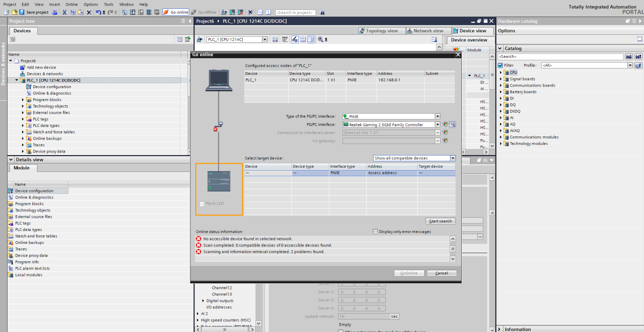Click the hardware catalog Search field
644x332 pixels.
click(x=561, y=57)
